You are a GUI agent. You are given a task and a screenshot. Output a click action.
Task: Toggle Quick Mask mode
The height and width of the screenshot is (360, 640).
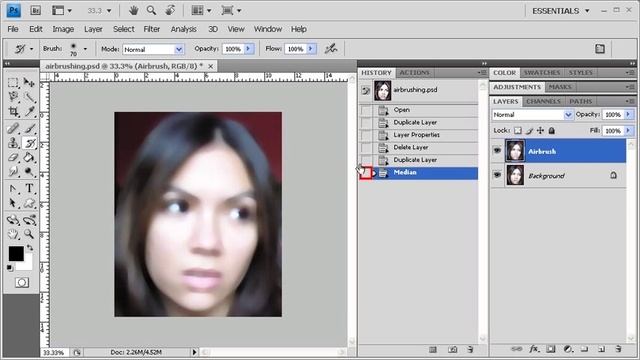point(22,282)
